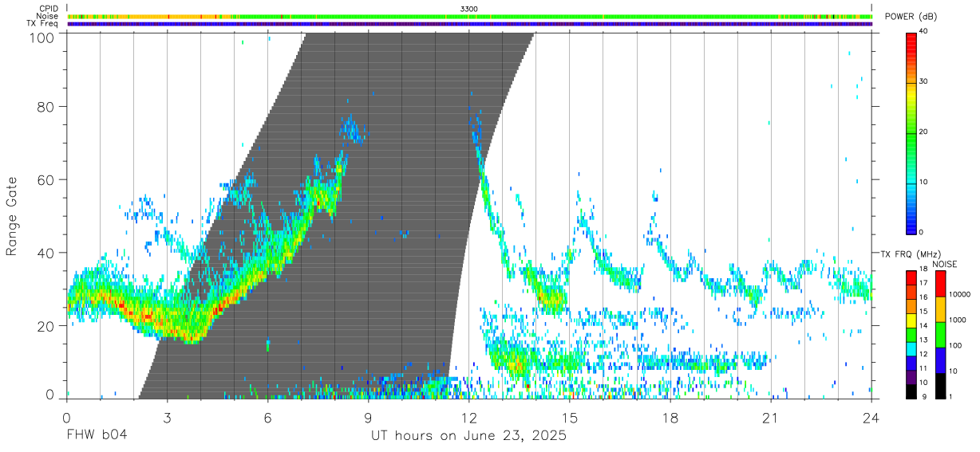
Task: Click the 30 tick on the POWER colorbar
Action: (x=925, y=83)
